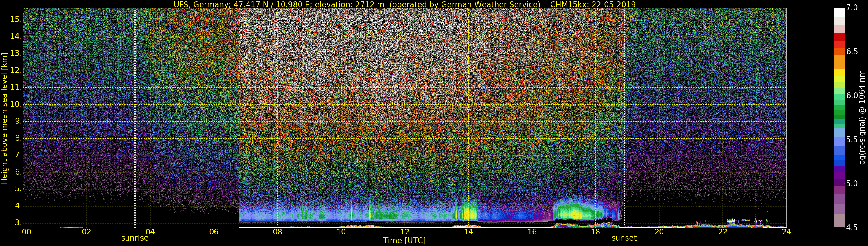Screen dimensions: 868x246
Task: Select the "10" time axis tick label
Action: pos(341,232)
